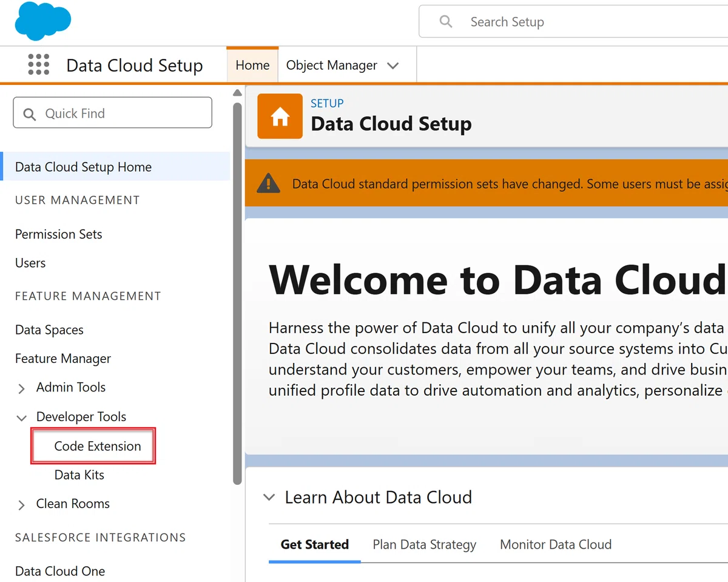728x582 pixels.
Task: Open Data Cloud Setup Home in sidebar
Action: [x=115, y=167]
